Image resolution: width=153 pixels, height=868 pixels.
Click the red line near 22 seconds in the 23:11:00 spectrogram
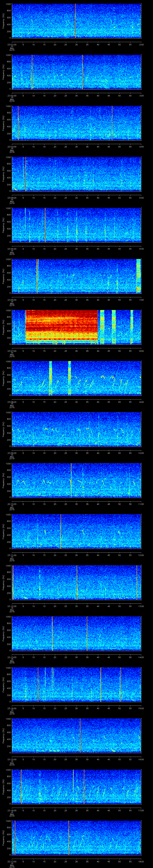pyautogui.click(x=61, y=531)
